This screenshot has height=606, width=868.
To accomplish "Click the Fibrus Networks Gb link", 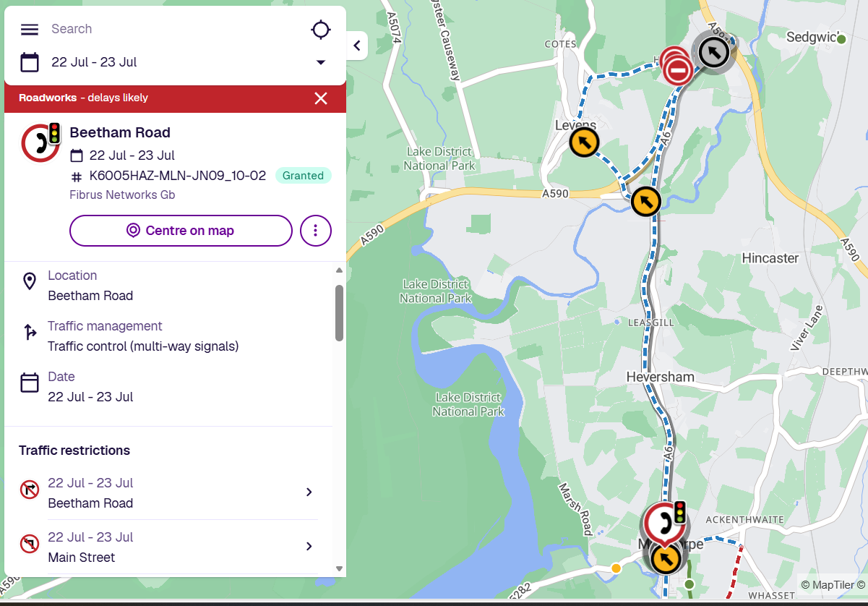I will (122, 195).
